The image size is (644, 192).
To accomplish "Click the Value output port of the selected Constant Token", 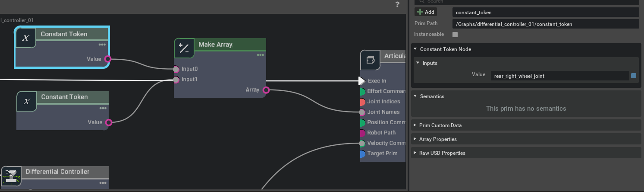I will pyautogui.click(x=107, y=59).
